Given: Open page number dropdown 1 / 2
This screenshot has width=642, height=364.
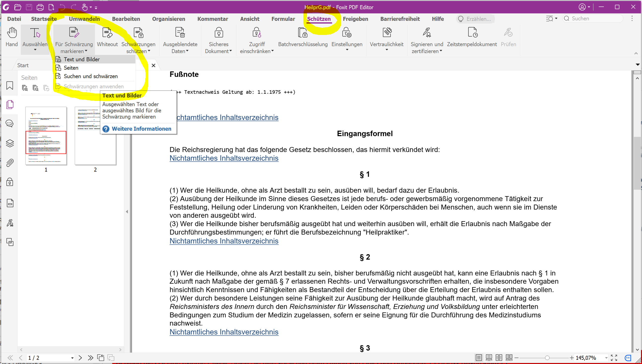Looking at the screenshot, I should click(x=72, y=358).
